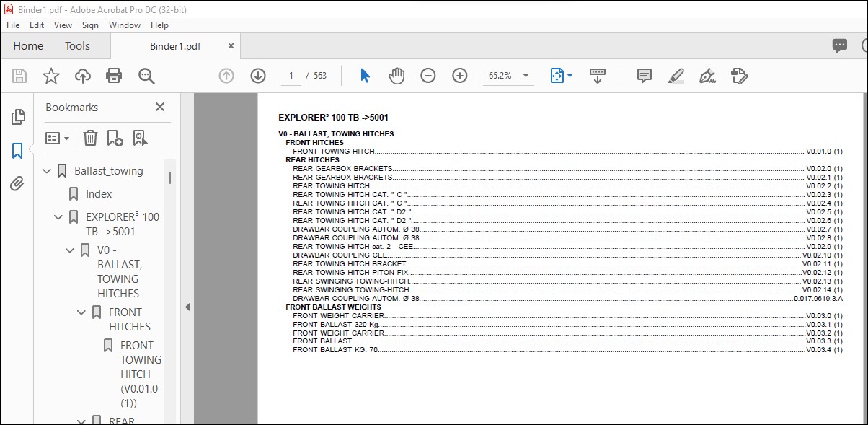Close the Bookmarks panel
The image size is (868, 425).
pos(160,107)
